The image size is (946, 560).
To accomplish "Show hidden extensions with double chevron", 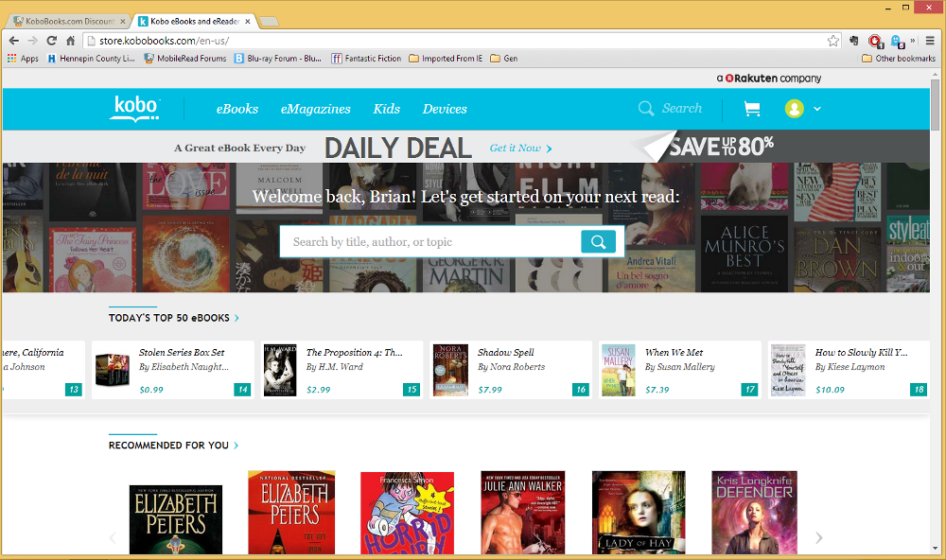I will [x=913, y=41].
